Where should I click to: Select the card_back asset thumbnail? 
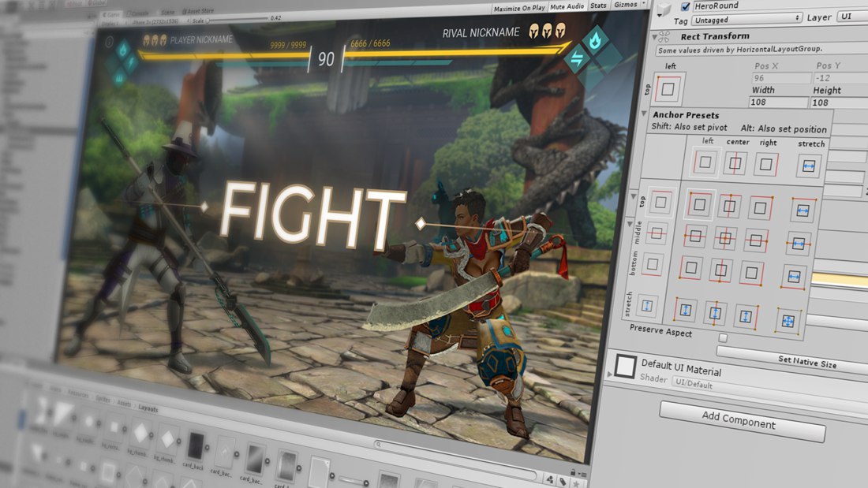195,447
